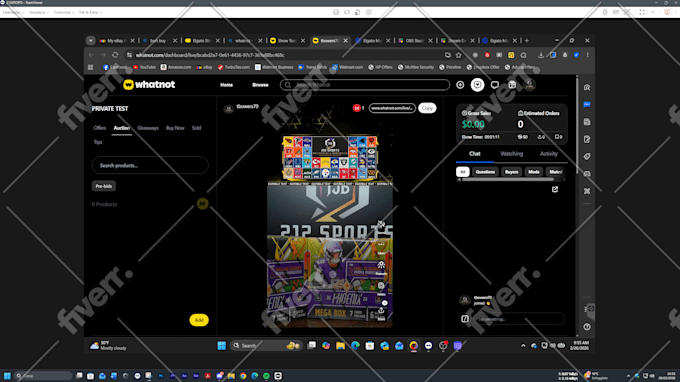
Task: Switch to the OBS Studio browser tab
Action: [415, 41]
